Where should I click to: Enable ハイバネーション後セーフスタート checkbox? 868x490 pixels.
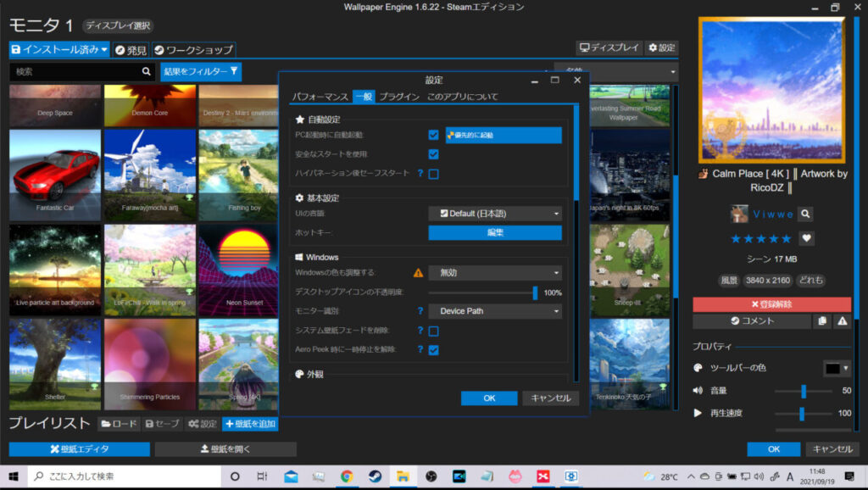click(x=433, y=174)
